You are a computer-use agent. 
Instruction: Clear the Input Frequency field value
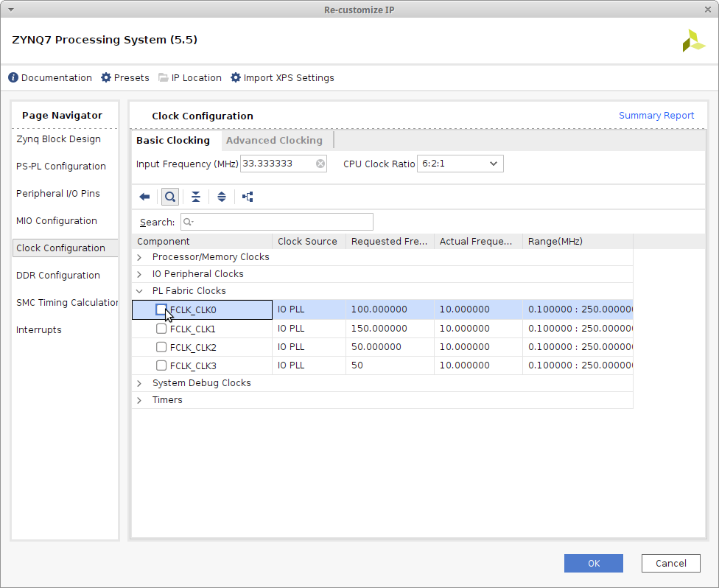(x=320, y=164)
